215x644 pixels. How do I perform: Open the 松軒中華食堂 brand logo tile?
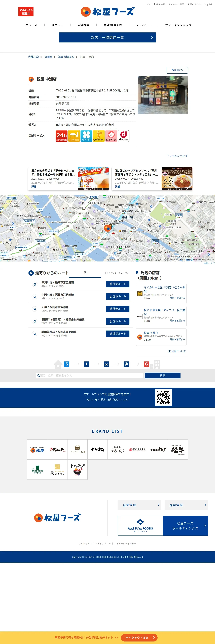[x=138, y=450]
